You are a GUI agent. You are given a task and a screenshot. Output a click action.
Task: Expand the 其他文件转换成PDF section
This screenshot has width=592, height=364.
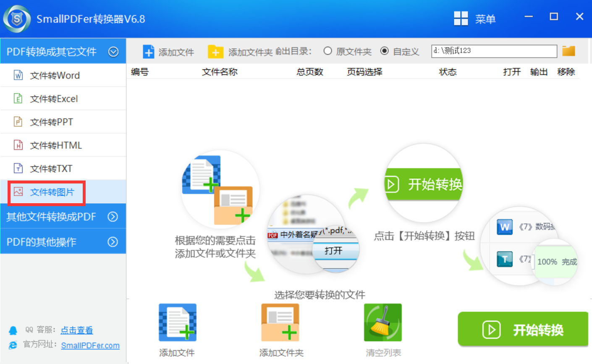tap(113, 217)
